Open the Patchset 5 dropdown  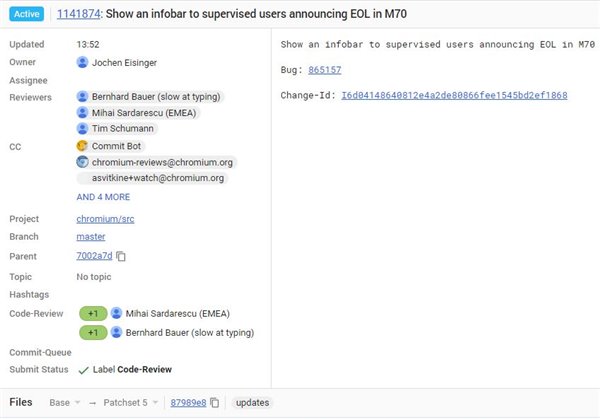(130, 403)
